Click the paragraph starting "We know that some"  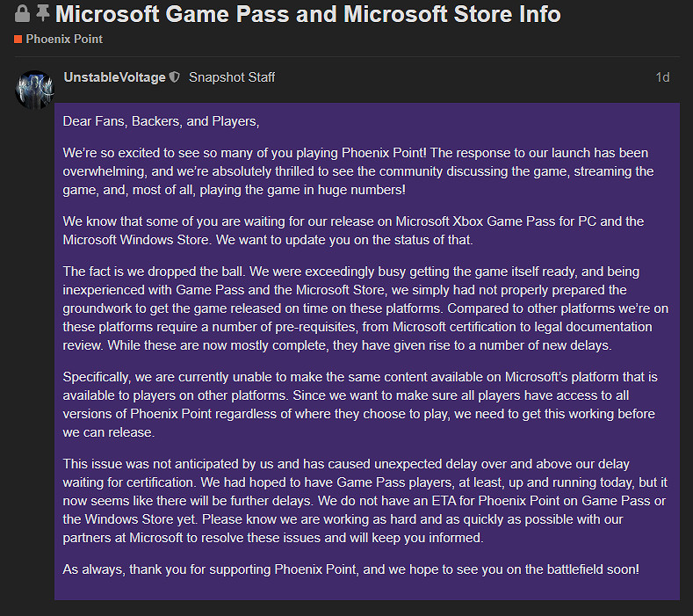tap(353, 230)
